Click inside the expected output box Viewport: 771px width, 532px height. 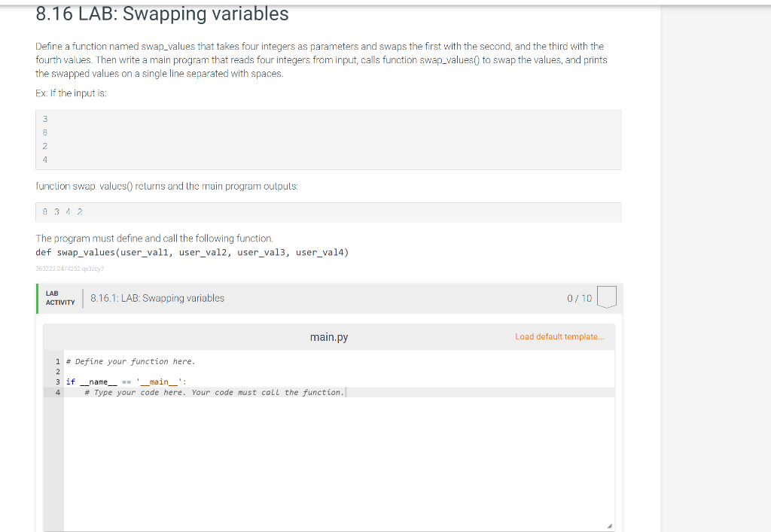pyautogui.click(x=328, y=211)
